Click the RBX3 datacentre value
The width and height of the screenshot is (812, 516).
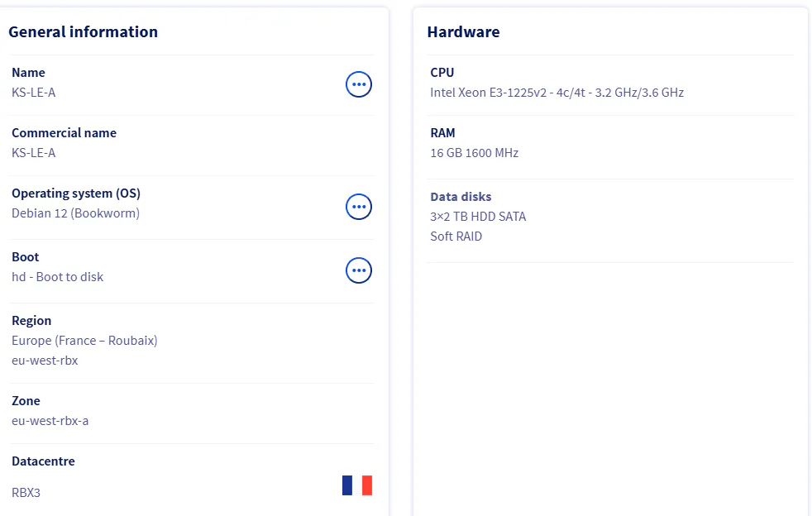tap(26, 493)
